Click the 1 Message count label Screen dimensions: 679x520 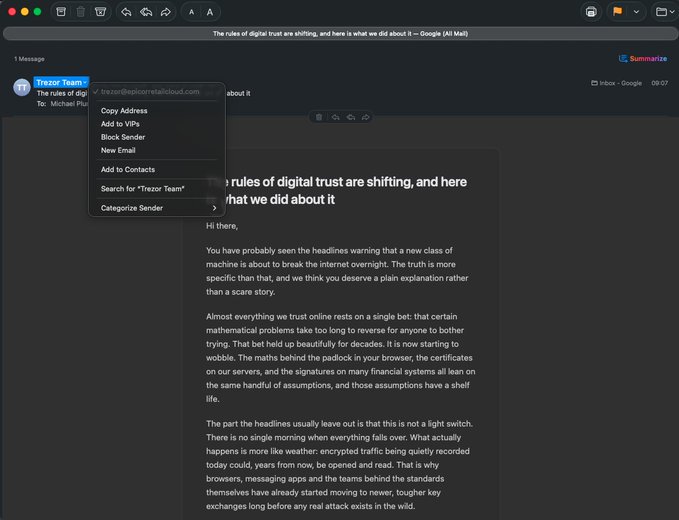click(x=29, y=59)
